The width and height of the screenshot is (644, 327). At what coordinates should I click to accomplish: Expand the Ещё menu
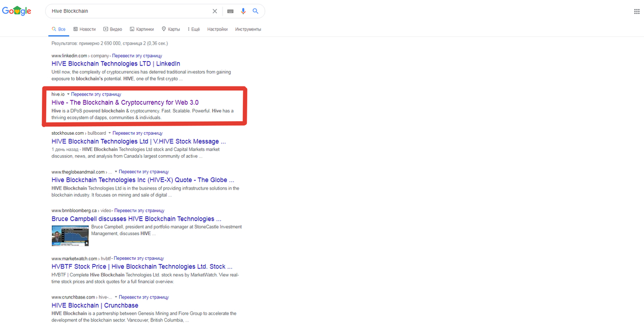click(194, 29)
